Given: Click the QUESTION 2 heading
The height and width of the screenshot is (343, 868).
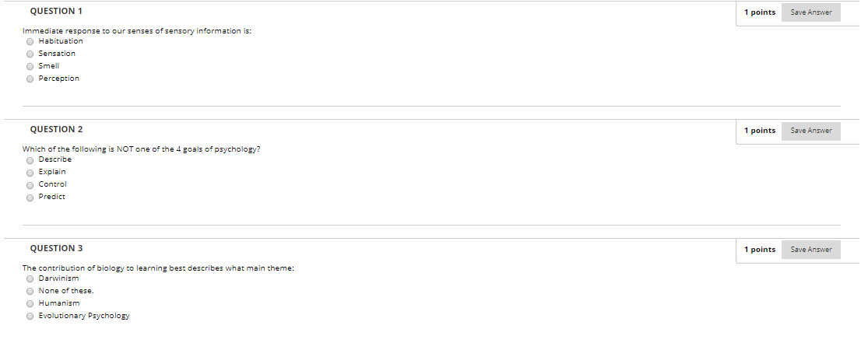Looking at the screenshot, I should (x=56, y=129).
